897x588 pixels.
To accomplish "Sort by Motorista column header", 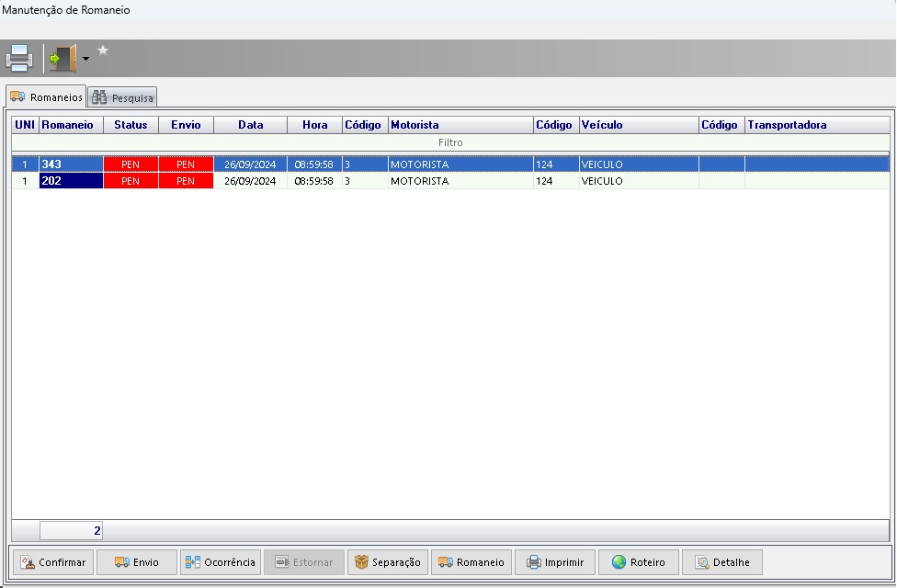I will tap(460, 125).
